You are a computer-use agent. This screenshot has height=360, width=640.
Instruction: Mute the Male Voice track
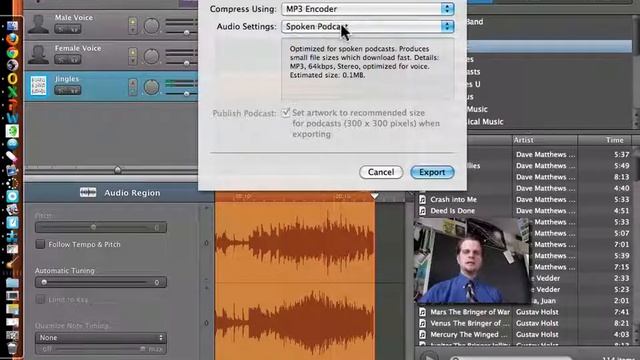(61, 29)
